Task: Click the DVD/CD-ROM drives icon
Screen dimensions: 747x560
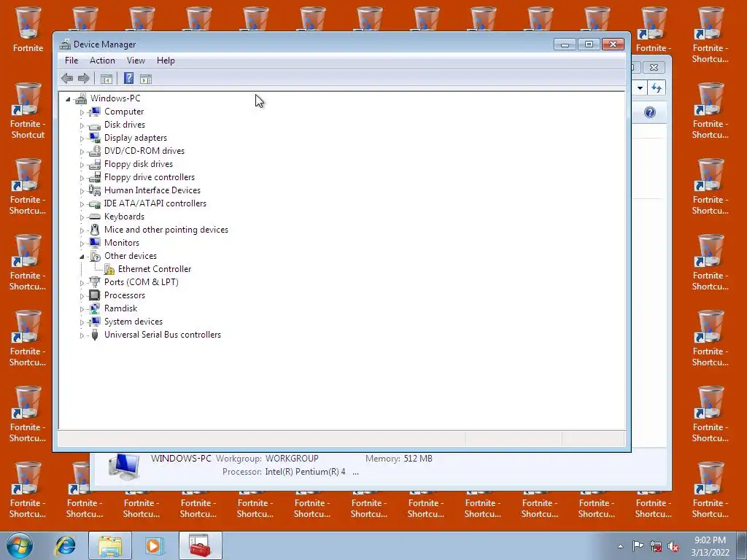Action: click(94, 150)
